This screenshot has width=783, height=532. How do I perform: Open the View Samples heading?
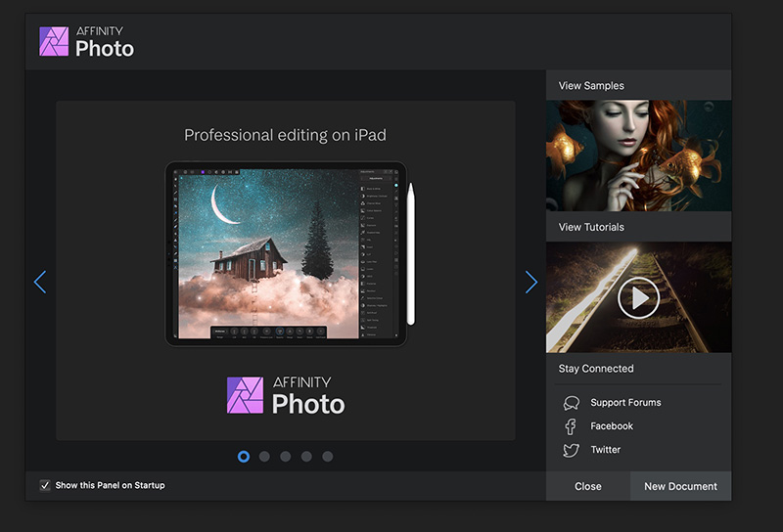(591, 86)
